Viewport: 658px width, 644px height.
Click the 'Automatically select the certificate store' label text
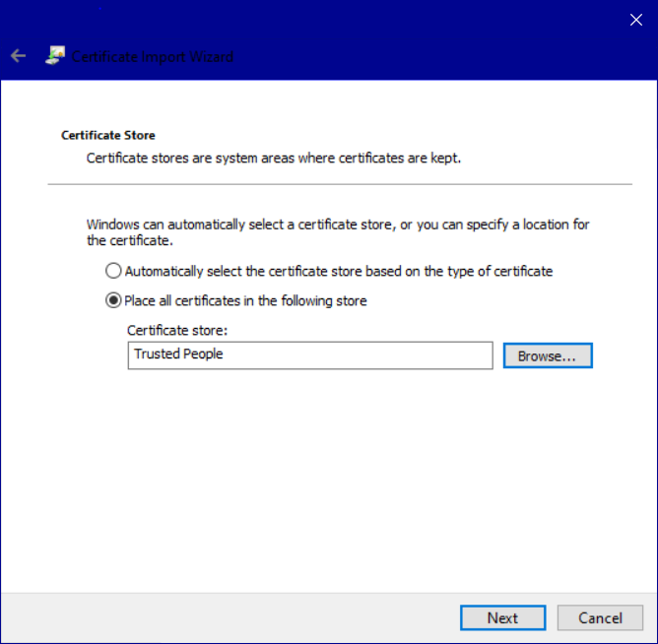pos(338,271)
